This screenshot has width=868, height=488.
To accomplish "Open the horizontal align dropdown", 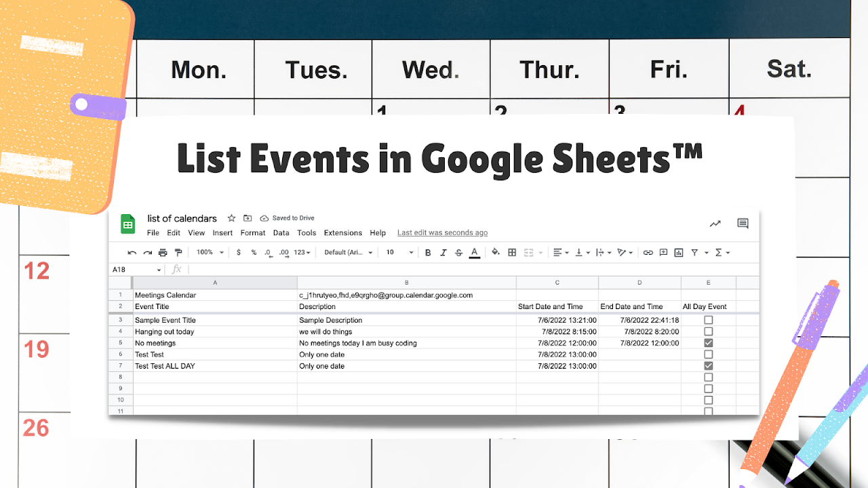I will [x=561, y=253].
